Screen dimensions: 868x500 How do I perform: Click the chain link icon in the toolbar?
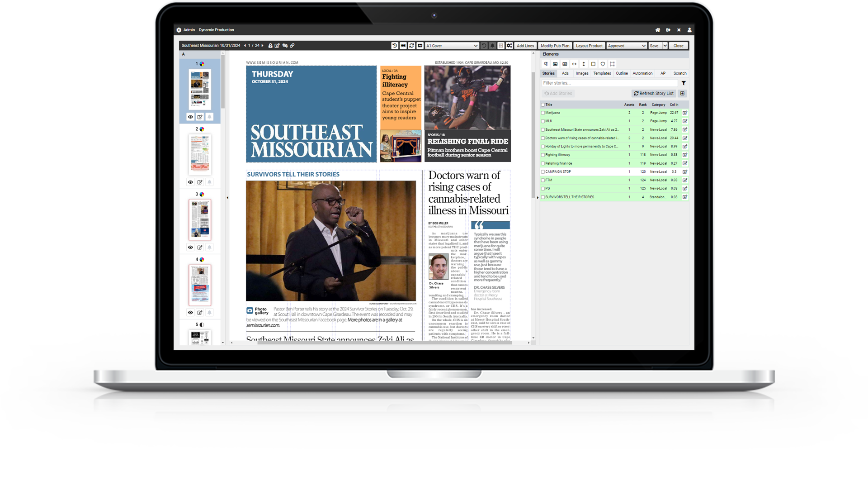click(292, 46)
